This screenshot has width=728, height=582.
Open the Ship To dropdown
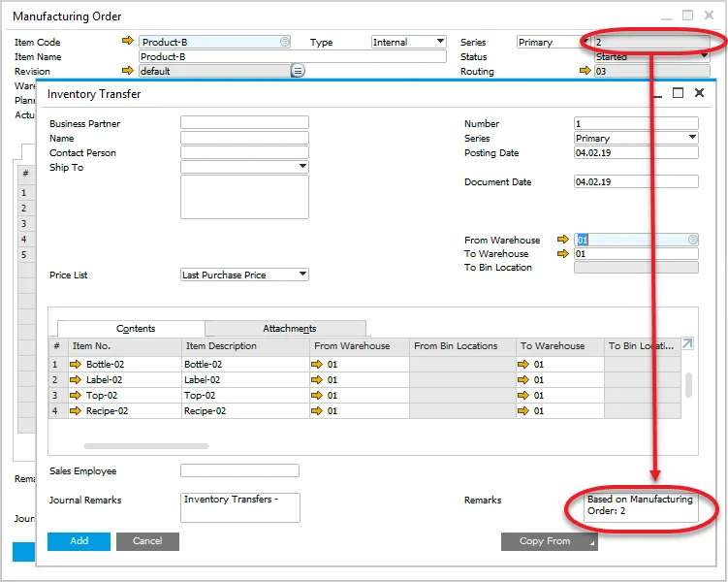pos(302,167)
